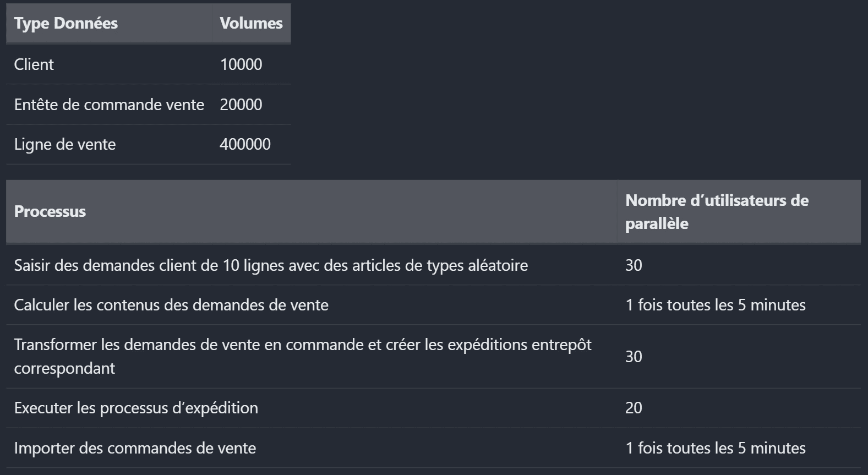The height and width of the screenshot is (475, 868).
Task: Select "Entête de commande vente" cell
Action: coord(109,105)
